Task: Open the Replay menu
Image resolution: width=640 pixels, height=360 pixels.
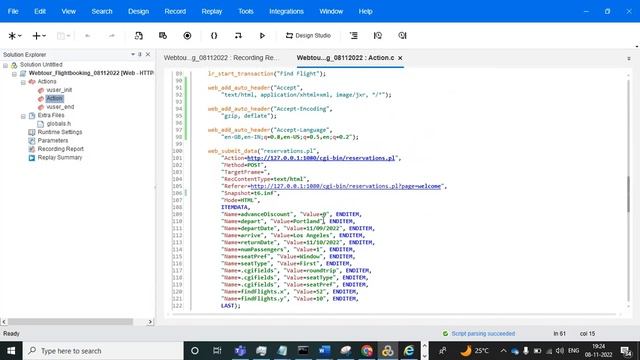Action: tap(212, 11)
